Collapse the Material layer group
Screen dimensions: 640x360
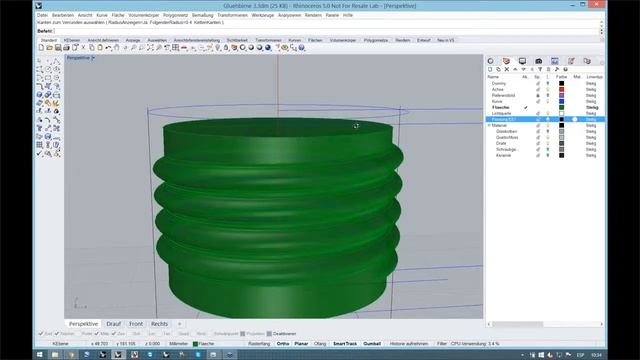click(x=489, y=125)
